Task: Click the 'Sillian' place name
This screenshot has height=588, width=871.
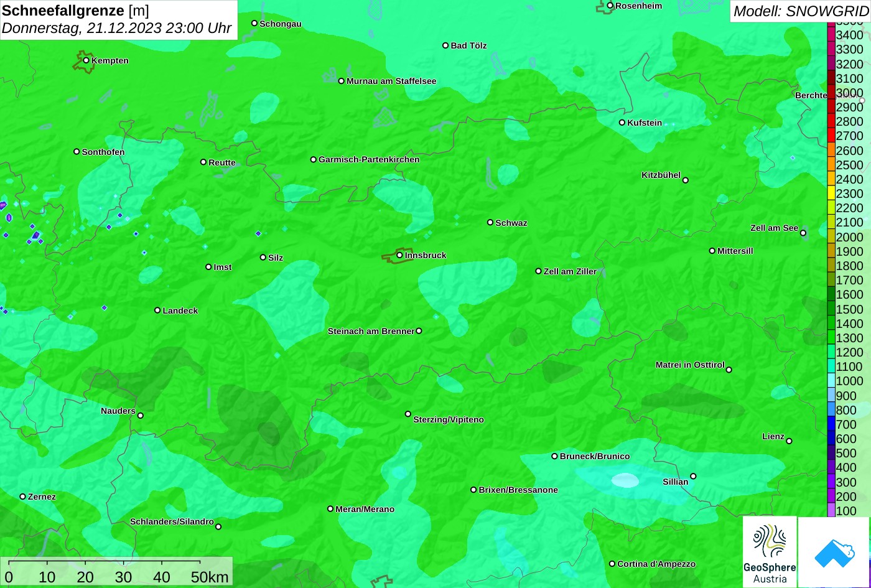Action: [x=676, y=482]
